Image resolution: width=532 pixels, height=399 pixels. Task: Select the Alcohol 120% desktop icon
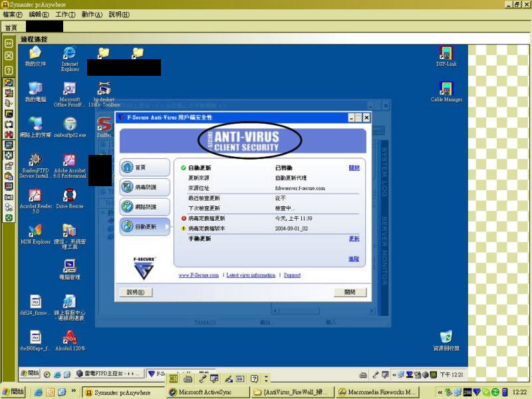(70, 341)
